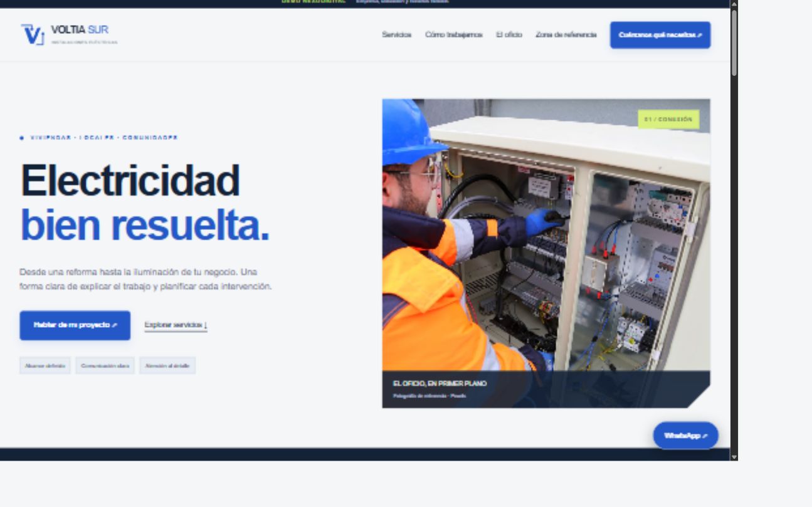The image size is (812, 507).
Task: Open the floating WhatsApp button
Action: pos(685,436)
